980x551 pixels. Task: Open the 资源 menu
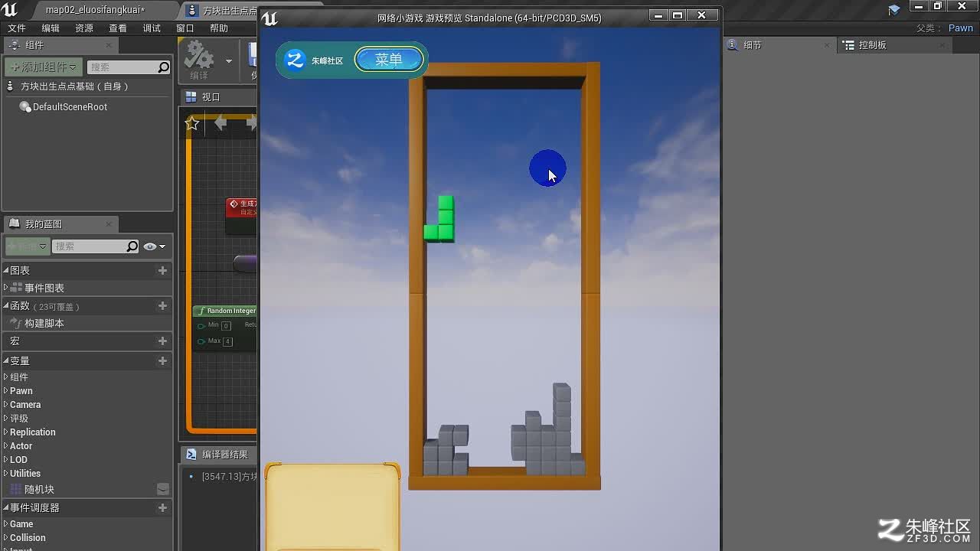84,28
